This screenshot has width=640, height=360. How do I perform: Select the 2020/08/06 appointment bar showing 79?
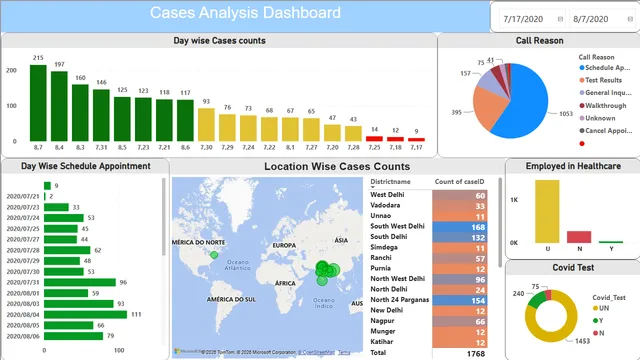(73, 336)
